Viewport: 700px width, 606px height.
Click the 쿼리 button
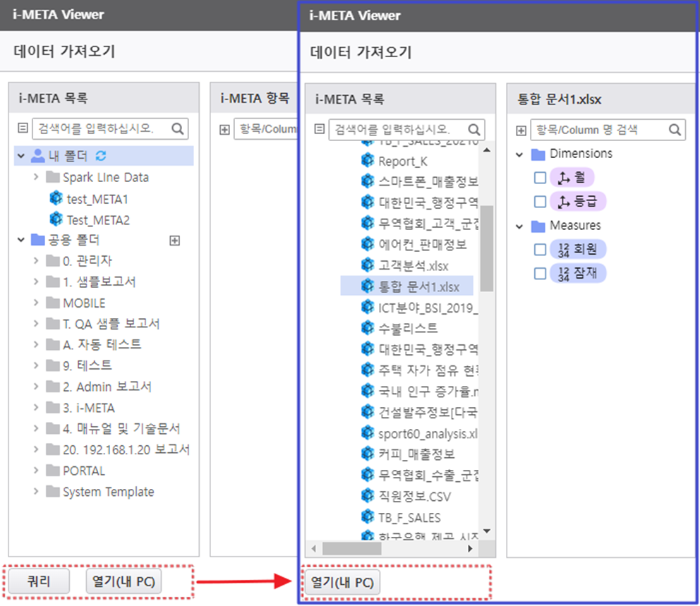click(x=38, y=582)
